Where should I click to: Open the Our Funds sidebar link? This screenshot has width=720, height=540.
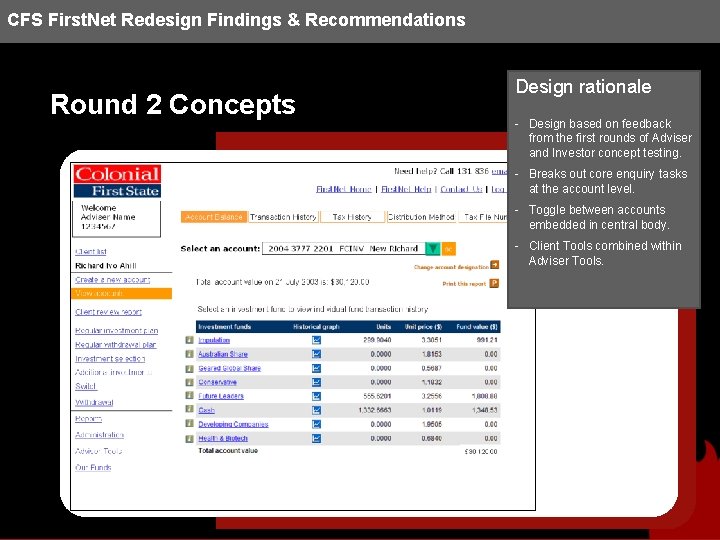tap(93, 467)
